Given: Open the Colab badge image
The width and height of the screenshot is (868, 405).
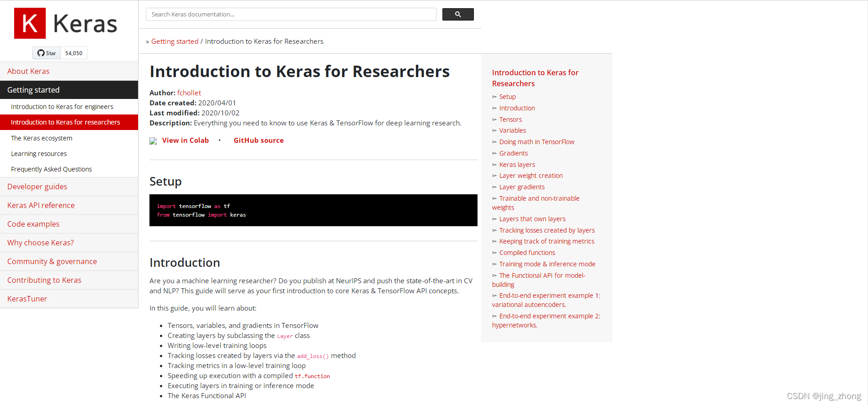Looking at the screenshot, I should 153,141.
